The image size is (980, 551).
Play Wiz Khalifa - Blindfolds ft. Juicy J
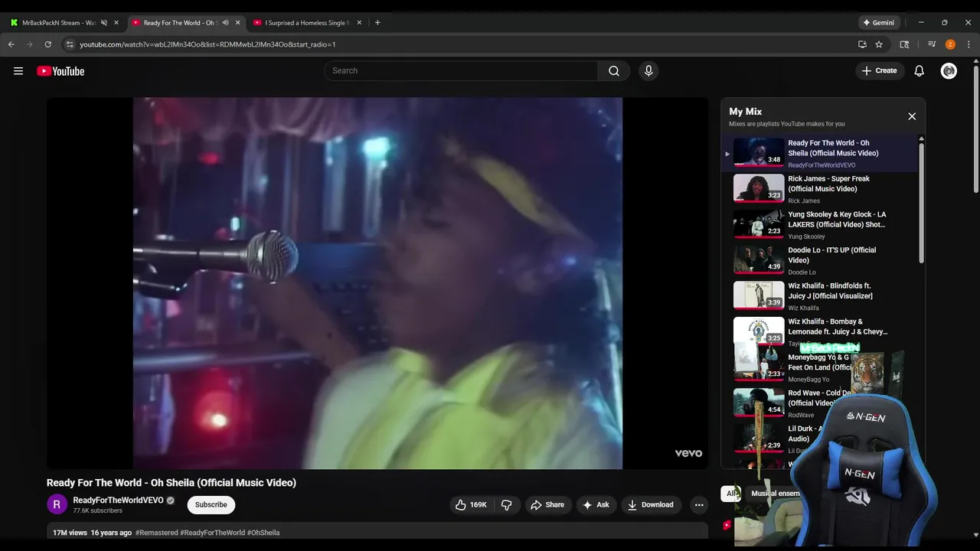819,295
